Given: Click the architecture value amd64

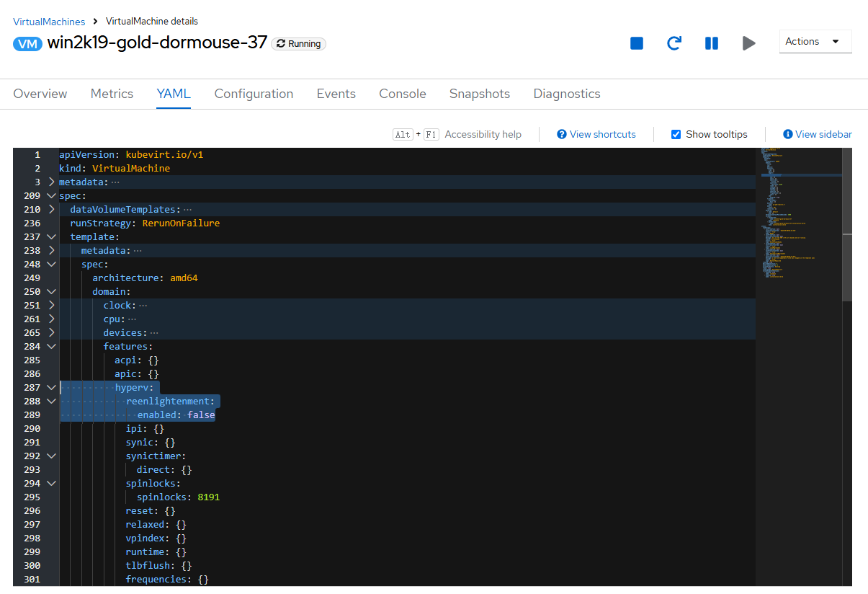Looking at the screenshot, I should [184, 278].
